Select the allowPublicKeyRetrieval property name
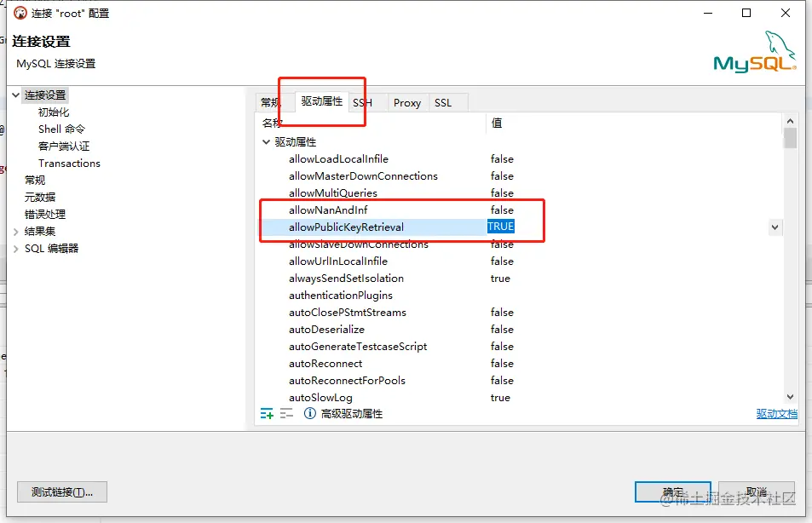The width and height of the screenshot is (812, 523). point(346,227)
